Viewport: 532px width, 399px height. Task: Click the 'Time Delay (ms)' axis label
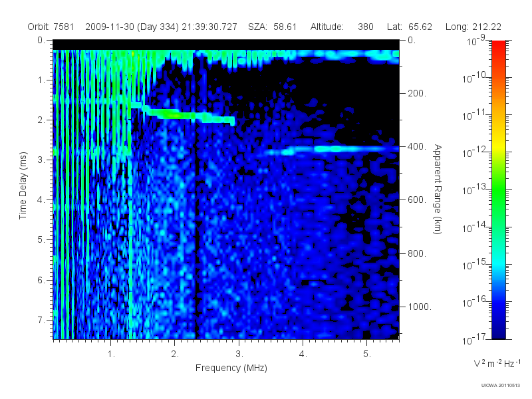(23, 186)
